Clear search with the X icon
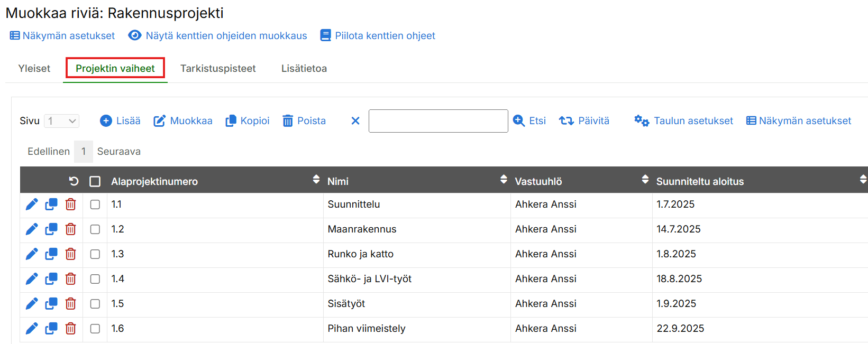868x344 pixels. click(355, 121)
